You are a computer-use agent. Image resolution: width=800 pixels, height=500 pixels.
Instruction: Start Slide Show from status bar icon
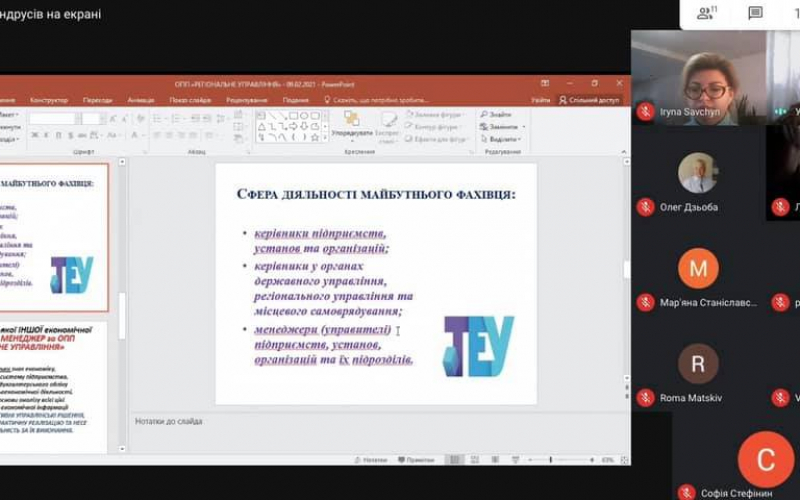point(515,460)
